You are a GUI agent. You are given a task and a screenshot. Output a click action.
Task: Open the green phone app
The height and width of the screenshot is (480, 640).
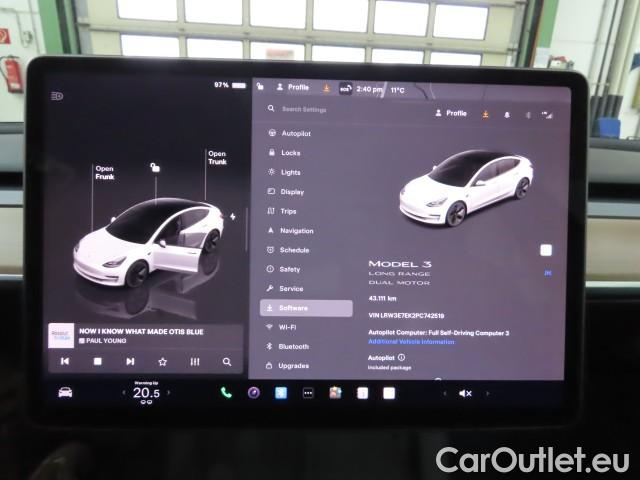click(x=226, y=393)
